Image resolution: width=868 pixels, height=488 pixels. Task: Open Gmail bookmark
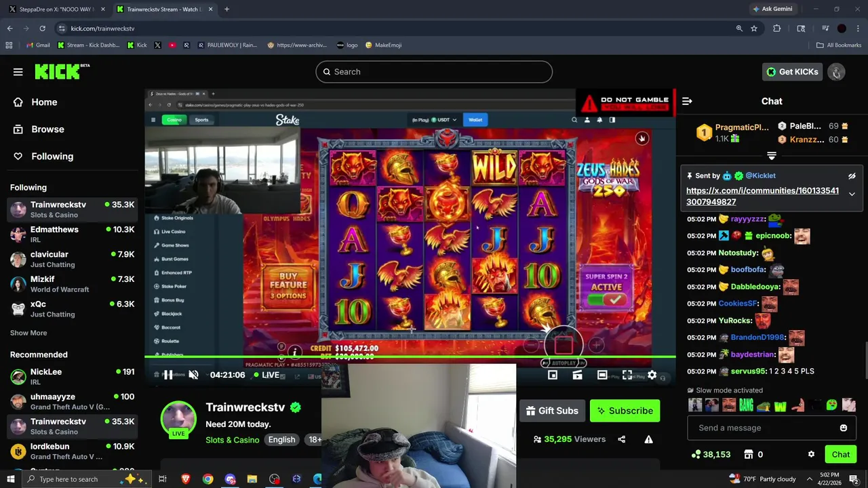point(38,45)
